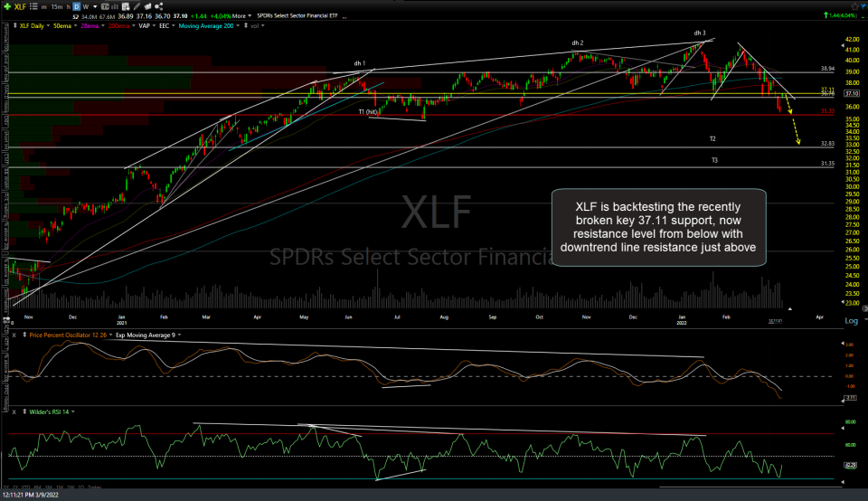The image size is (868, 501).
Task: Toggle the Log scale setting
Action: click(x=852, y=320)
